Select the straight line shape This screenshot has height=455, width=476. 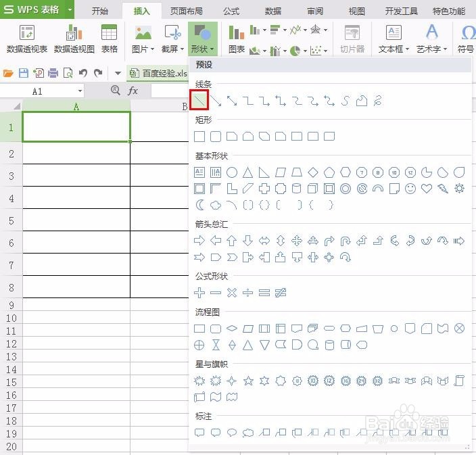click(199, 100)
